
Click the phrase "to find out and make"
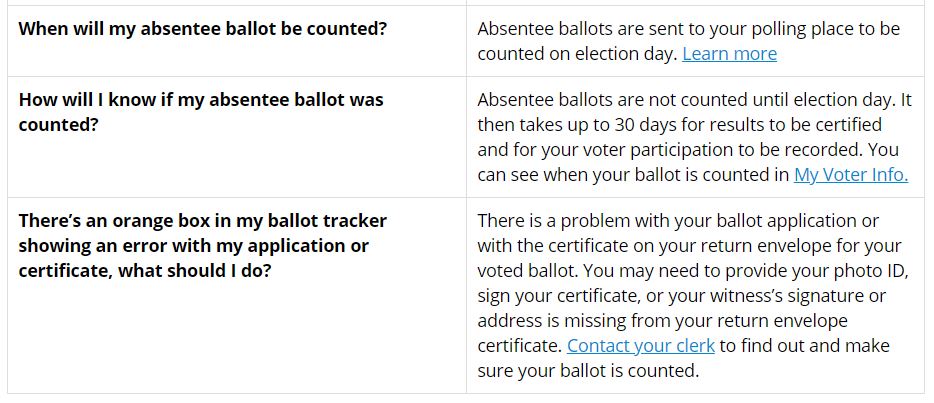click(x=805, y=346)
